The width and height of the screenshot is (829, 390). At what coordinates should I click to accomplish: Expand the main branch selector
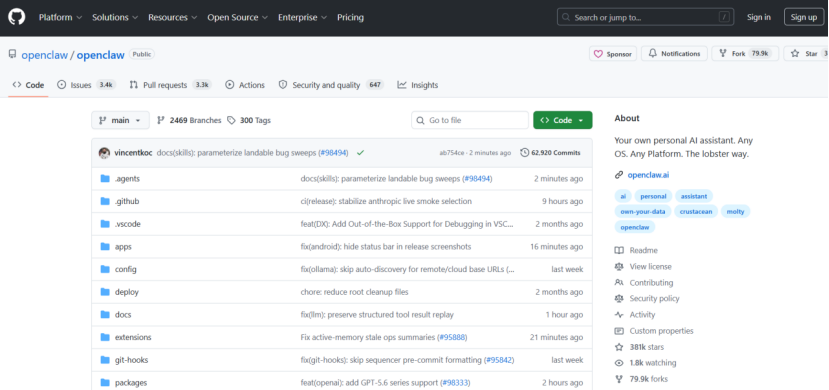coord(121,120)
